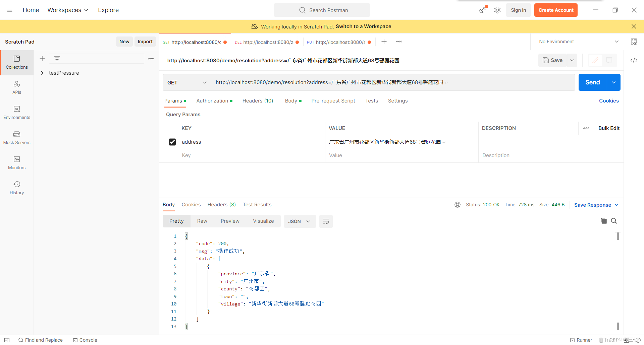Viewport: 644px width, 345px height.
Task: Open the response Cookies tab
Action: pyautogui.click(x=191, y=205)
